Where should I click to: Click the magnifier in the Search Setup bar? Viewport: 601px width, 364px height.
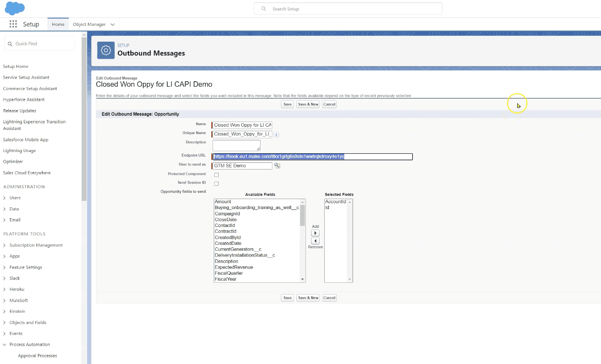coord(263,8)
